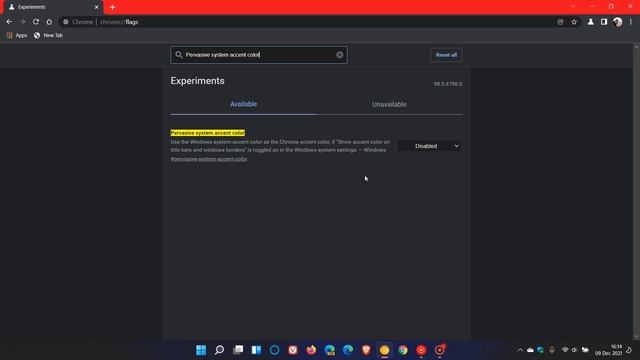Image resolution: width=640 pixels, height=360 pixels.
Task: Open the Wi-Fi network tray icon
Action: point(565,350)
